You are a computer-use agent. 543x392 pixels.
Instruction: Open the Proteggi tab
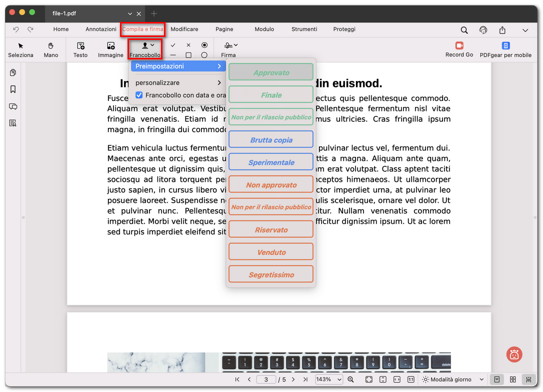(x=344, y=29)
